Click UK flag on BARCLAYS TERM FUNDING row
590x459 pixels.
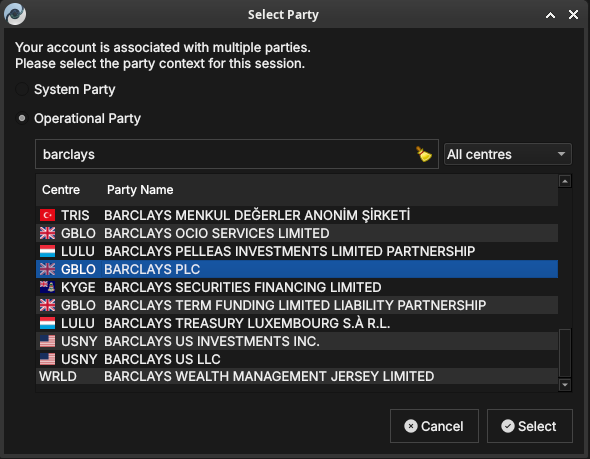(x=47, y=305)
